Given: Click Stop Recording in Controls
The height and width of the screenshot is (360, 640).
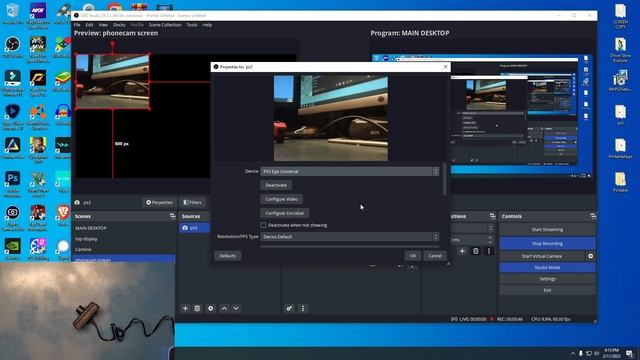Looking at the screenshot, I should [x=547, y=243].
